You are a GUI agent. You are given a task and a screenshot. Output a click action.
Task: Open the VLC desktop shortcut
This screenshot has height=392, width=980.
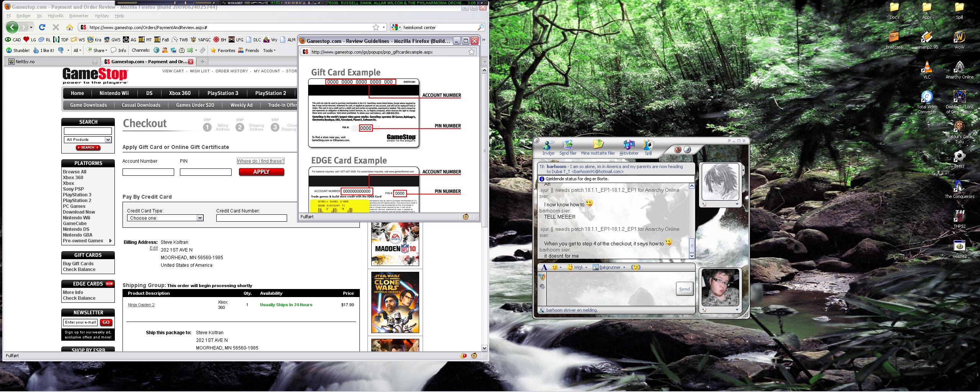pyautogui.click(x=926, y=70)
